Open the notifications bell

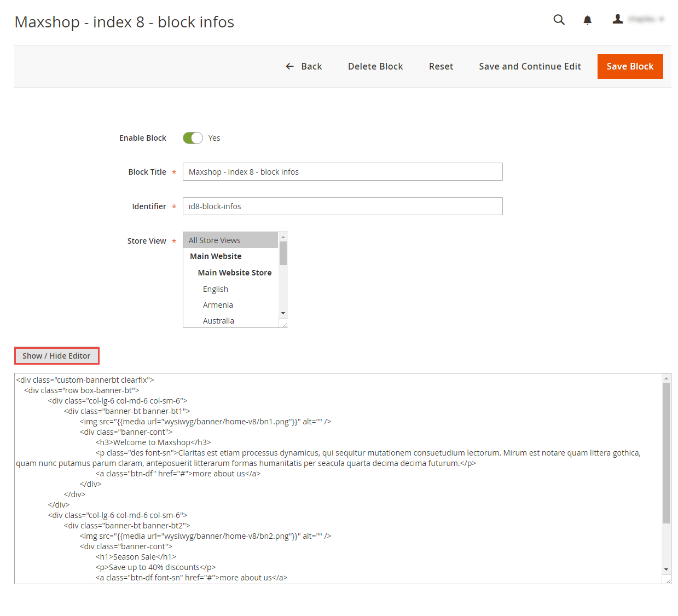click(x=587, y=20)
